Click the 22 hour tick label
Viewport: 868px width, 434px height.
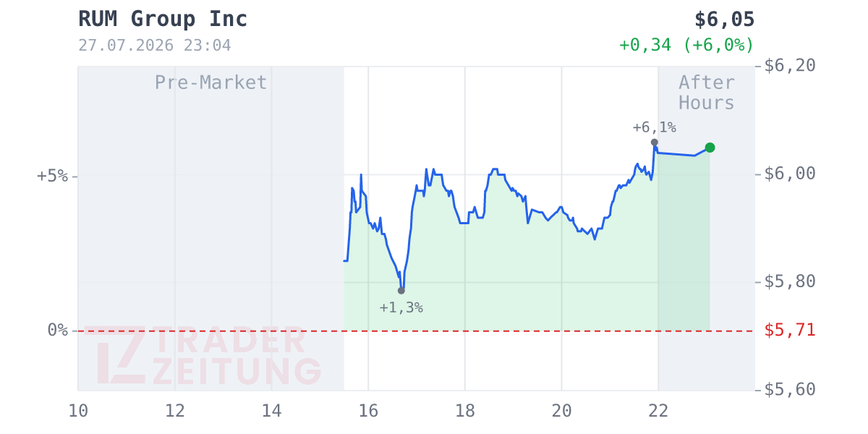click(x=658, y=411)
